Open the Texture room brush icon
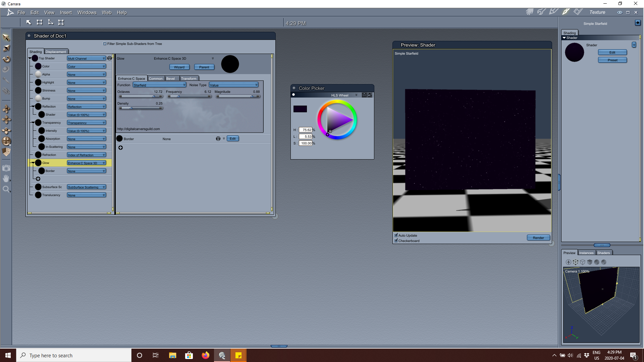The width and height of the screenshot is (644, 362). tap(566, 12)
